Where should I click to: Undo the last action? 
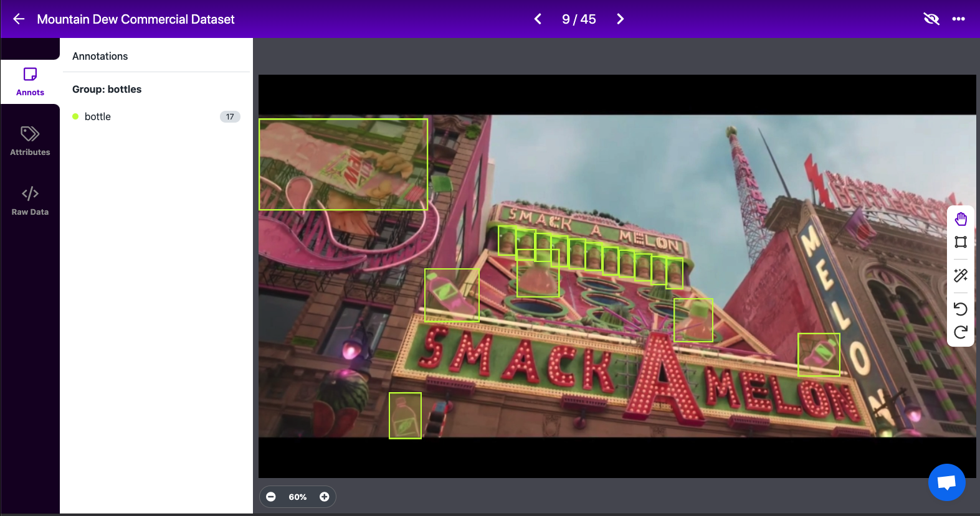coord(961,309)
